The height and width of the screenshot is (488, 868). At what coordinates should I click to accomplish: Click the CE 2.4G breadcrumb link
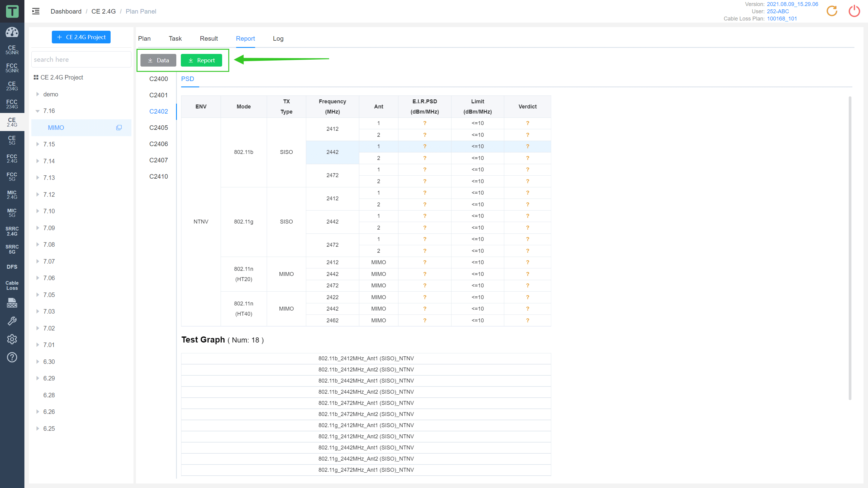click(x=103, y=11)
